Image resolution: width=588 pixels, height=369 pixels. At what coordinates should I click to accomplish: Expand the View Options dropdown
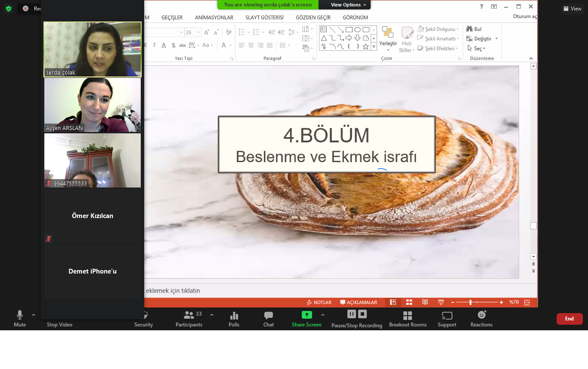click(348, 5)
